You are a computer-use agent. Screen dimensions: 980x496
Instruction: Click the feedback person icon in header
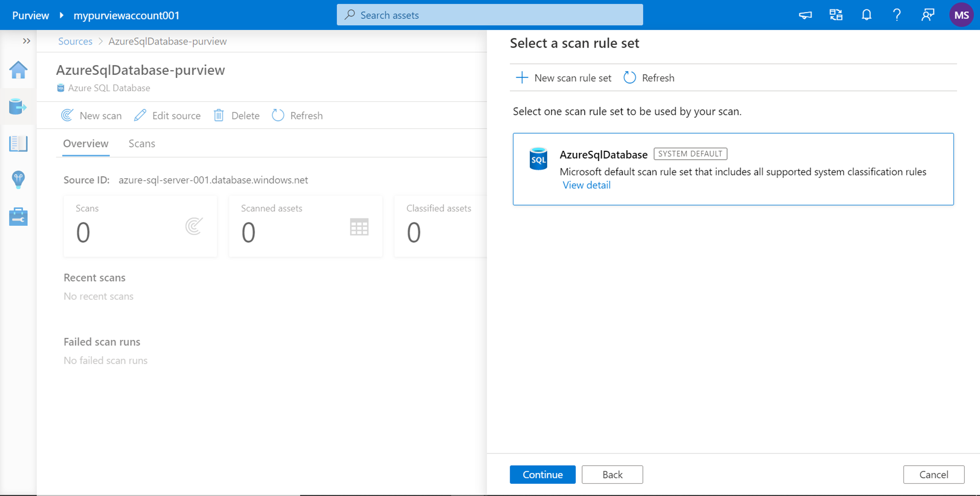927,15
